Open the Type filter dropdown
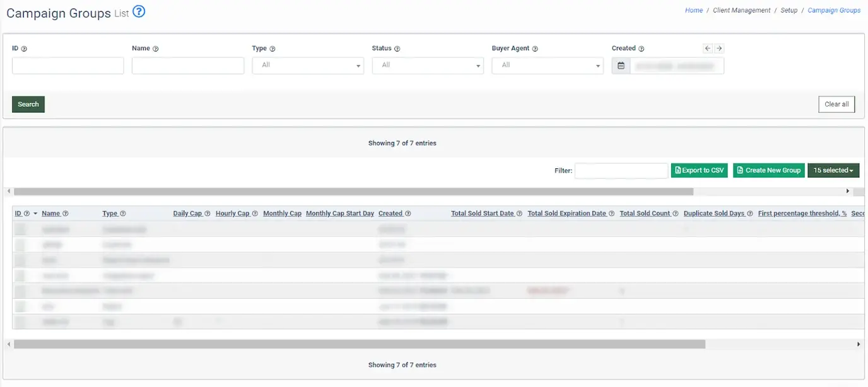 (308, 66)
